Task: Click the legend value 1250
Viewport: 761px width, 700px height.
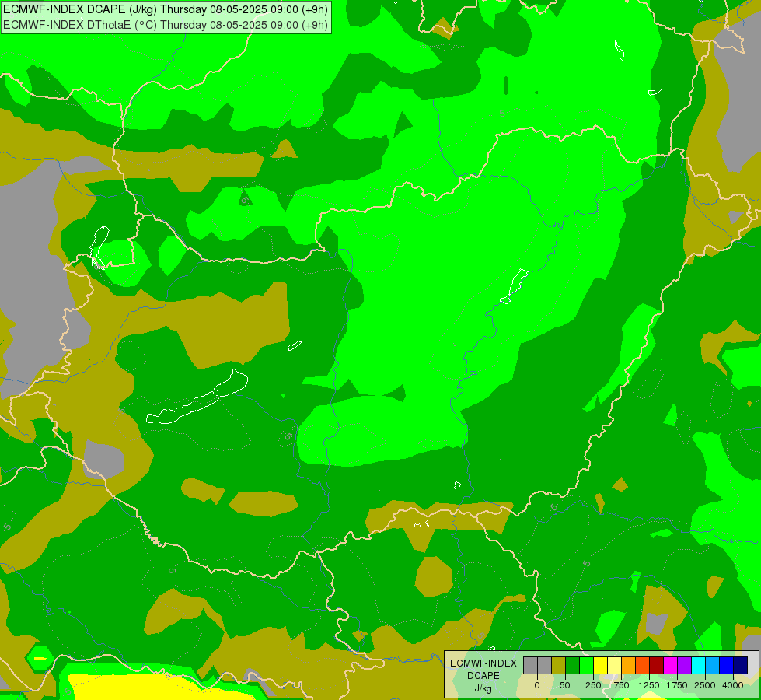Action: (x=649, y=685)
